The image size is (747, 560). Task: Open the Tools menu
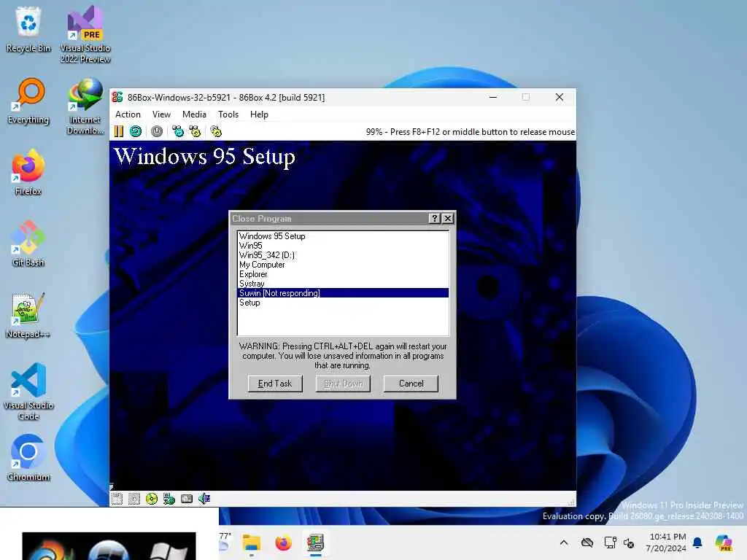(x=228, y=114)
